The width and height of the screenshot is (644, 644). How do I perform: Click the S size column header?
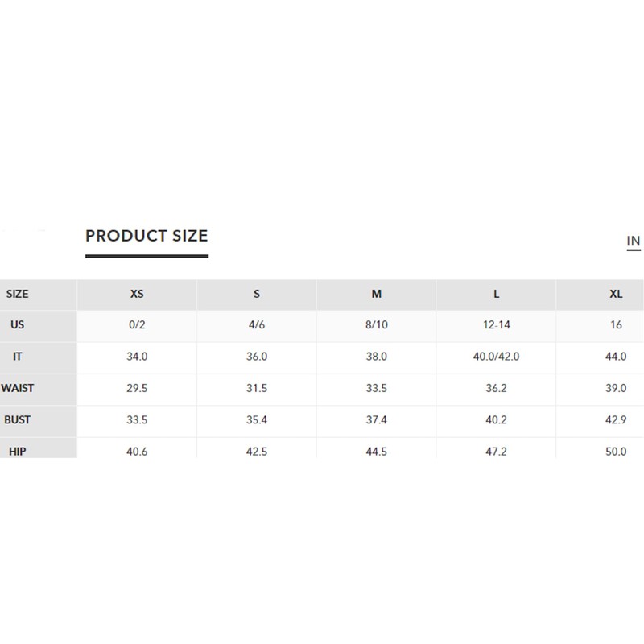[257, 294]
